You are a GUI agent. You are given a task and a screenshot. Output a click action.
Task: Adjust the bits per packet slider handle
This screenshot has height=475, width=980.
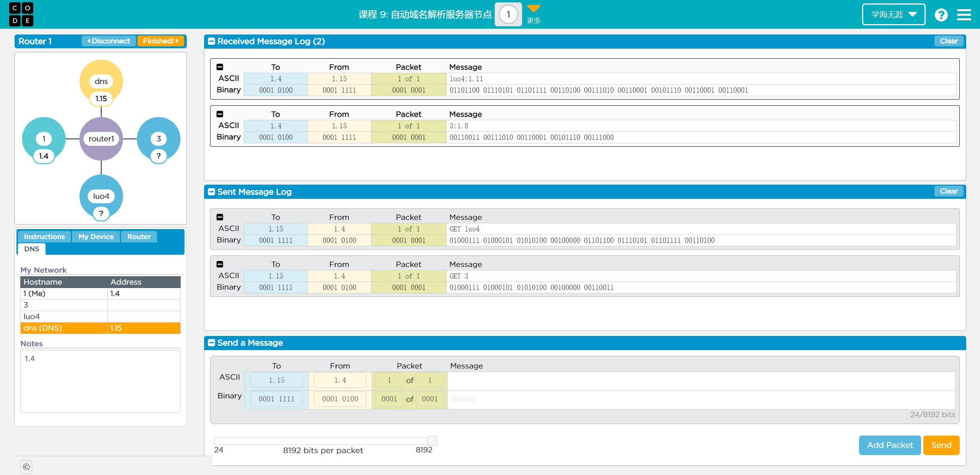432,441
